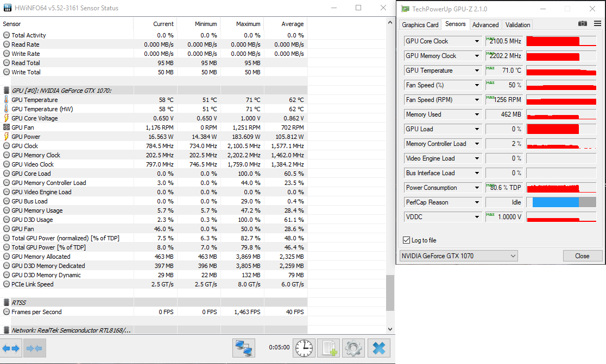Click the Close button in GPU-Z
Screen dimensions: 606x364
click(x=583, y=256)
